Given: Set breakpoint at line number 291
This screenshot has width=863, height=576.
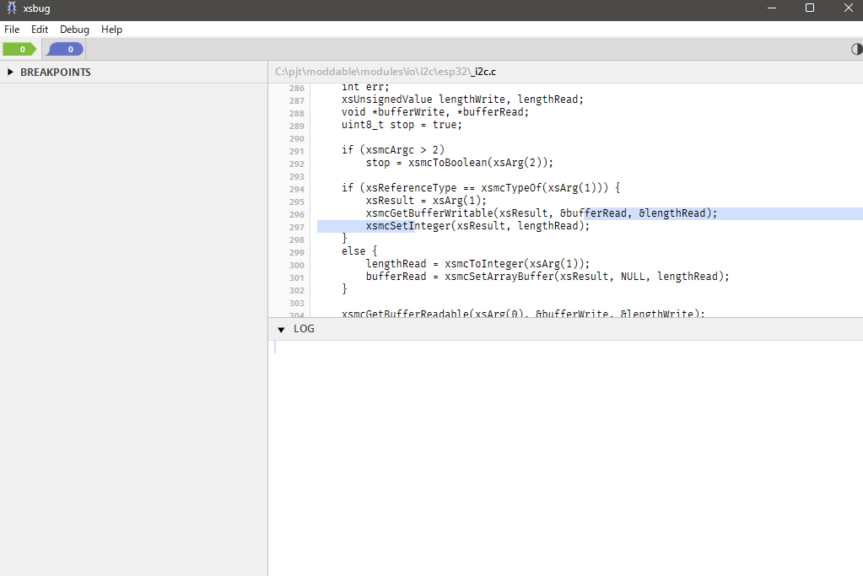Looking at the screenshot, I should [x=297, y=151].
